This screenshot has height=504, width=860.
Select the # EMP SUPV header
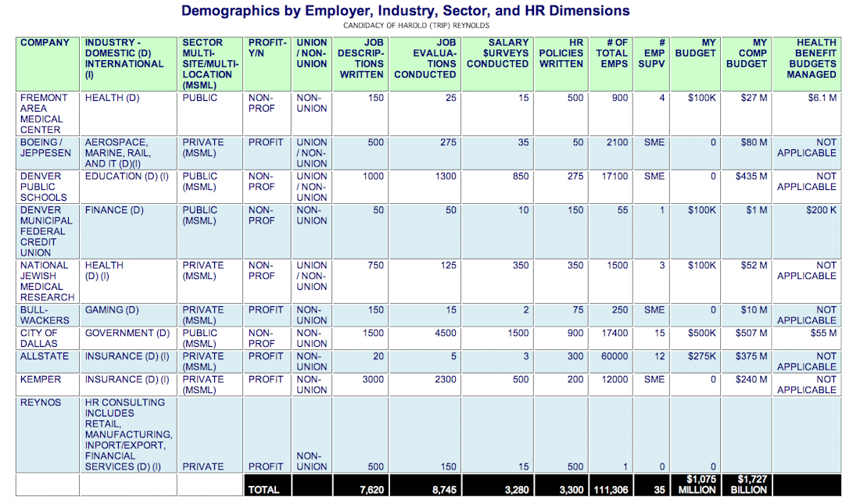click(651, 64)
